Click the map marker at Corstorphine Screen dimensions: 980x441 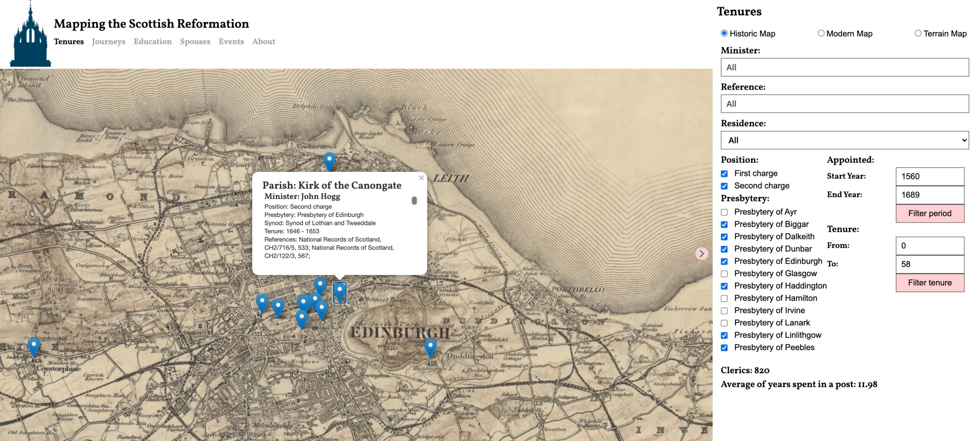click(x=34, y=347)
